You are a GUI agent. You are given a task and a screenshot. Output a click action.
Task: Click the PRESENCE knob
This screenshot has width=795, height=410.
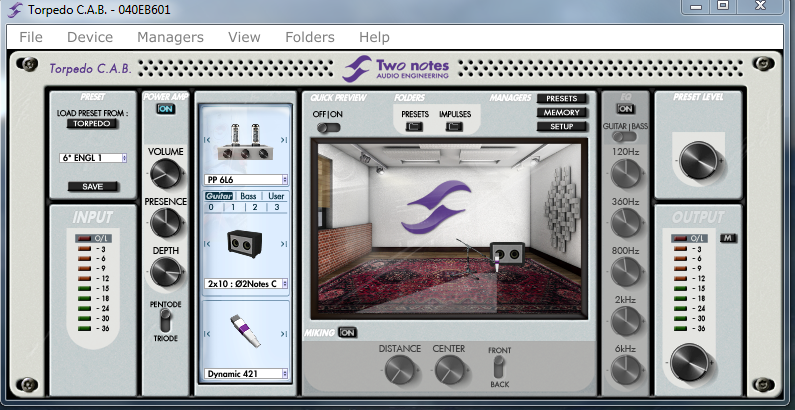pyautogui.click(x=165, y=223)
